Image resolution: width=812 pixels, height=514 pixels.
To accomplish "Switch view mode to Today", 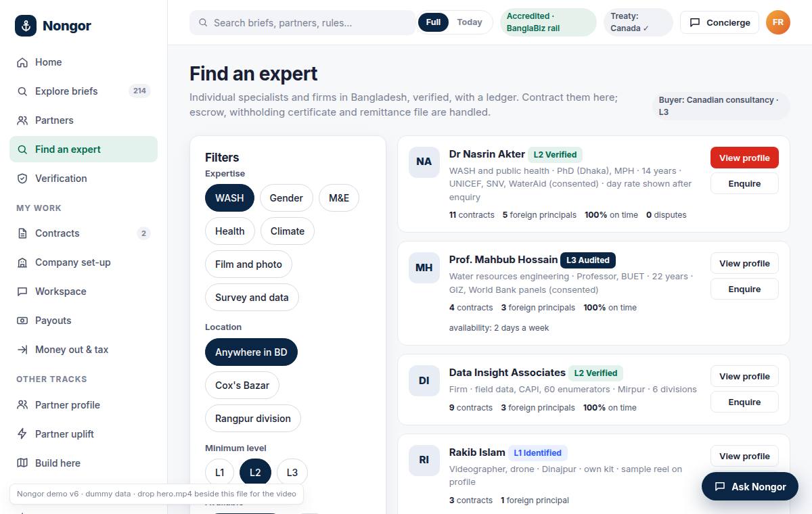I will [x=470, y=22].
